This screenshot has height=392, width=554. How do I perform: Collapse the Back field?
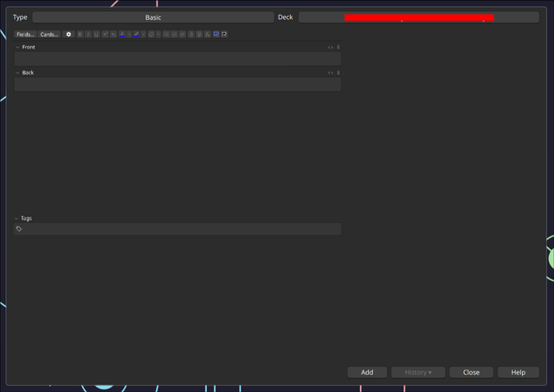coord(17,73)
